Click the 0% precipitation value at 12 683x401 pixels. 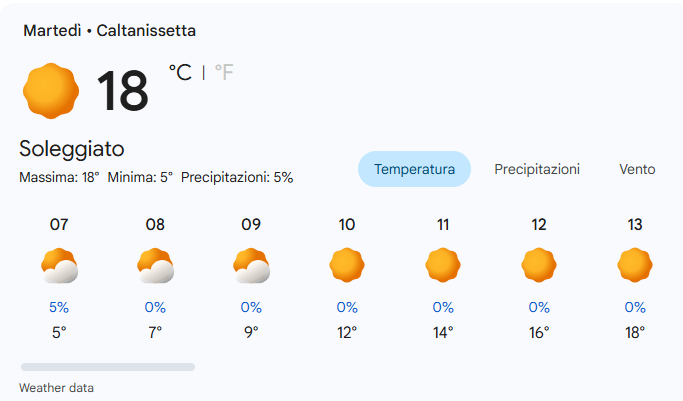coord(539,307)
